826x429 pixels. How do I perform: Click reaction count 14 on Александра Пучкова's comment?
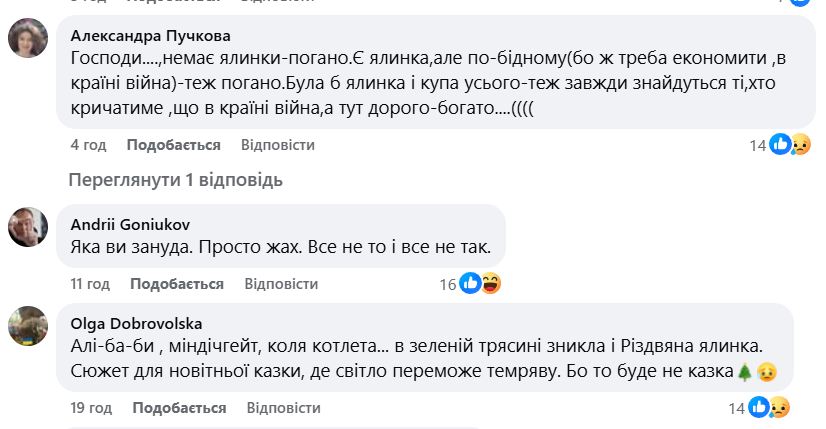[758, 146]
